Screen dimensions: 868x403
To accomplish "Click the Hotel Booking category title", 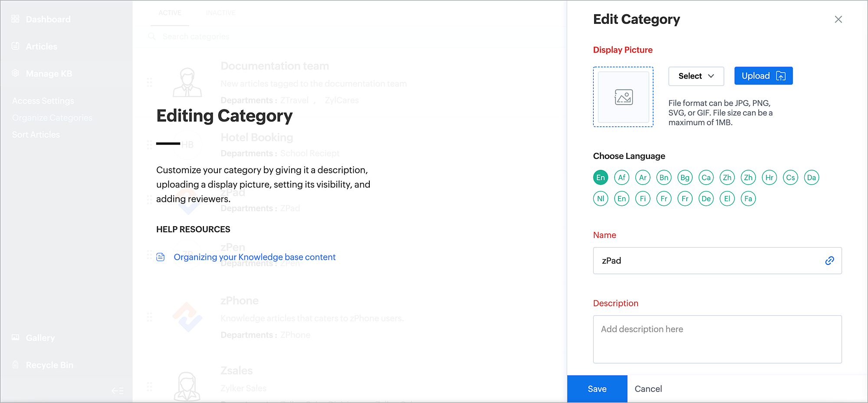I will [x=257, y=138].
